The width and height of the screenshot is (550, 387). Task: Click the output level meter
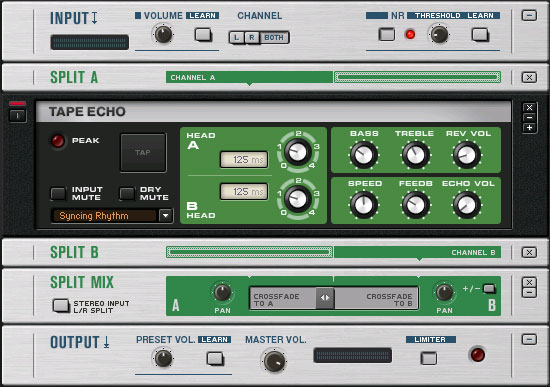tap(353, 355)
